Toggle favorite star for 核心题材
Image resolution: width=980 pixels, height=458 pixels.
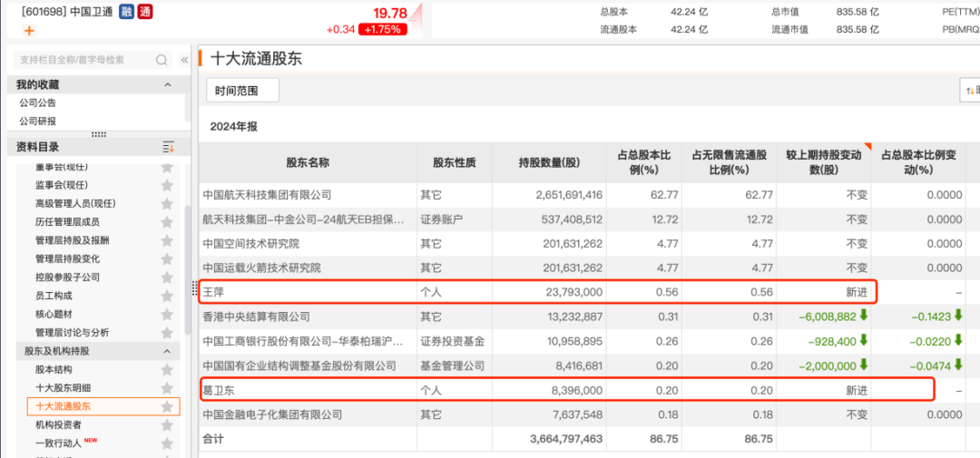166,314
